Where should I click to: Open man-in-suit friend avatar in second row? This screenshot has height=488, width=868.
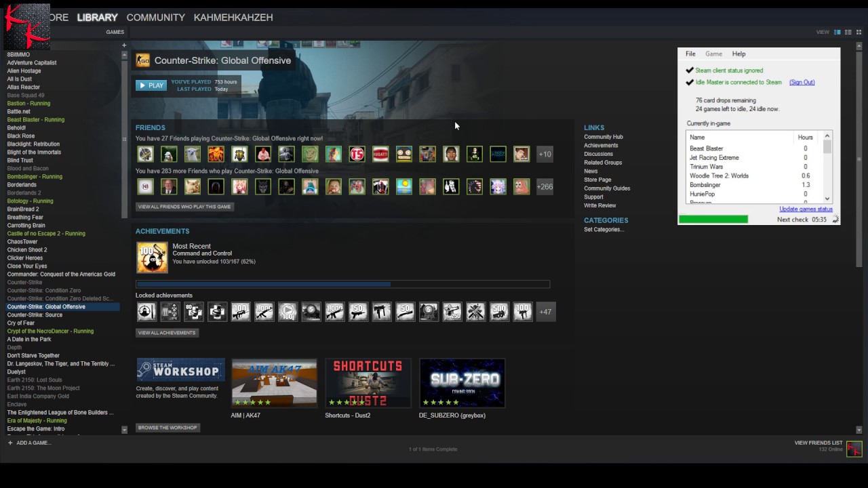169,186
